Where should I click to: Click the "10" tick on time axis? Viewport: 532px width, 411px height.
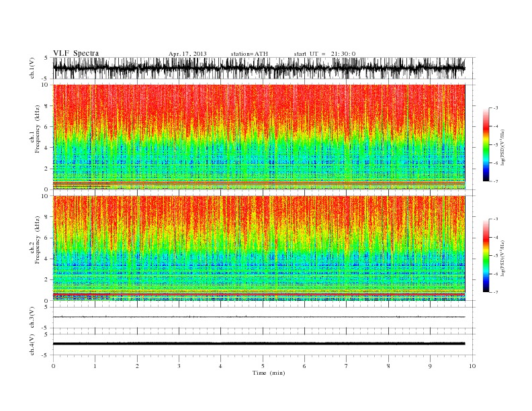[472, 366]
